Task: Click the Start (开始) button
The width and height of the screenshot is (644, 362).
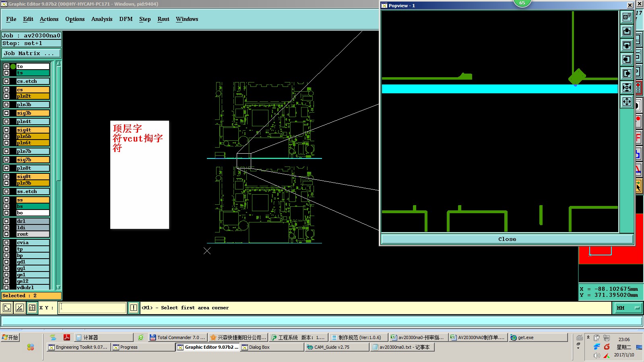Action: (10, 337)
